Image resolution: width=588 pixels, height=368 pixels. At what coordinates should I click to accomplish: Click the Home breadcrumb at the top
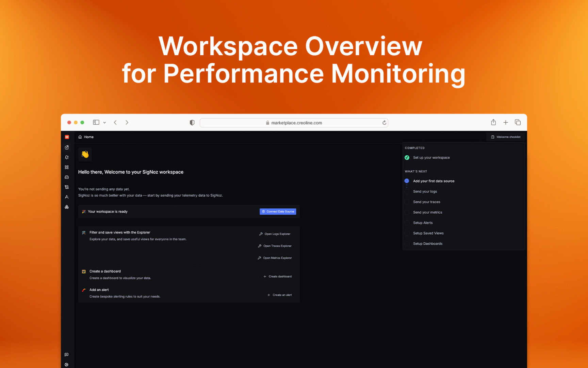click(86, 137)
